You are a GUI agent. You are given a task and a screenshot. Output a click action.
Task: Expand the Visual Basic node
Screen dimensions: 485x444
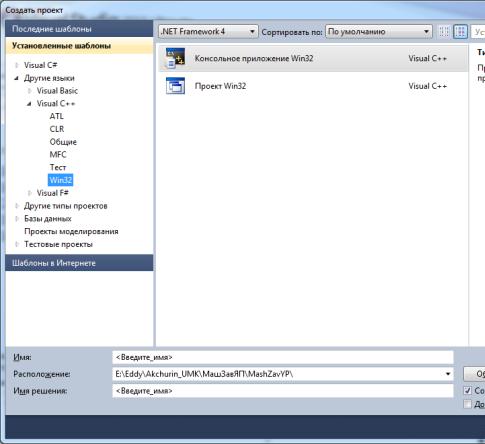click(29, 91)
